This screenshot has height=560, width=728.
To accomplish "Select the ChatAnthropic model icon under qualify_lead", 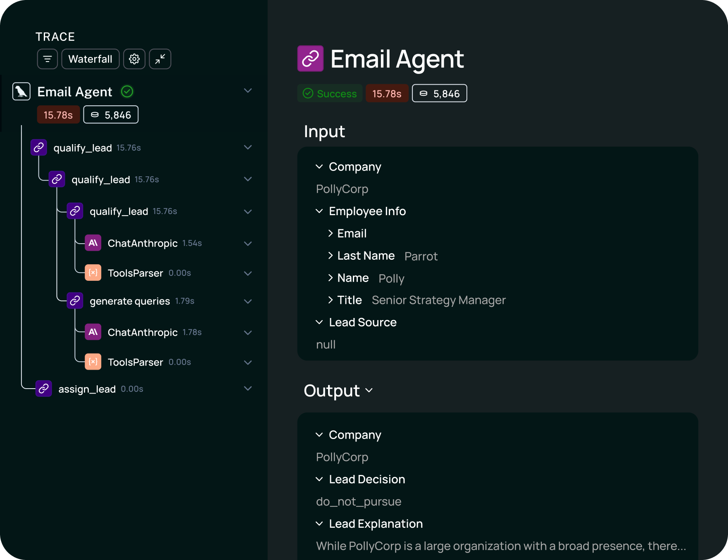I will point(93,243).
